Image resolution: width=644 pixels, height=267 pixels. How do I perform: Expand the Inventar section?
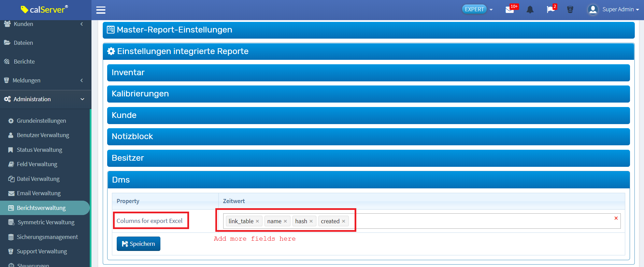369,73
